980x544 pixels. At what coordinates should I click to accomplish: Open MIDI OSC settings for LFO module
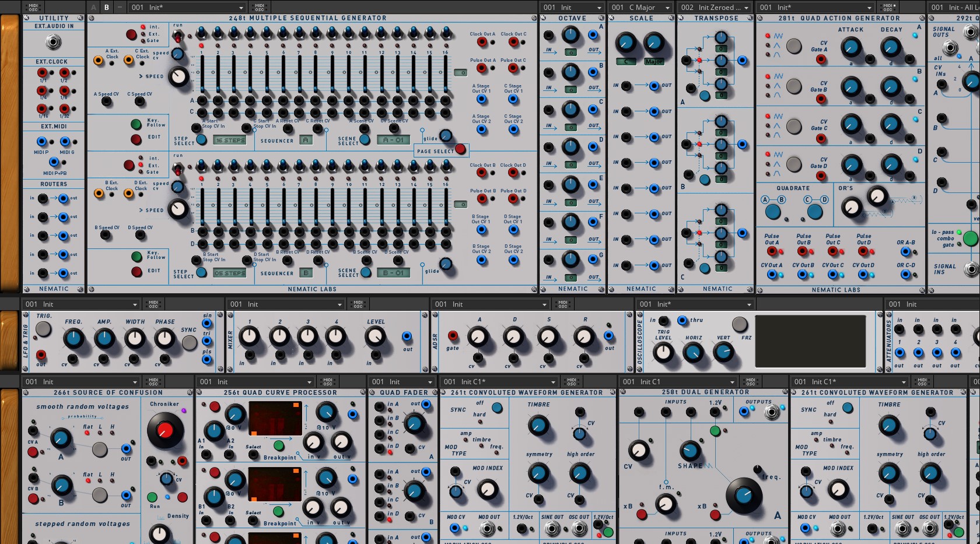click(153, 304)
